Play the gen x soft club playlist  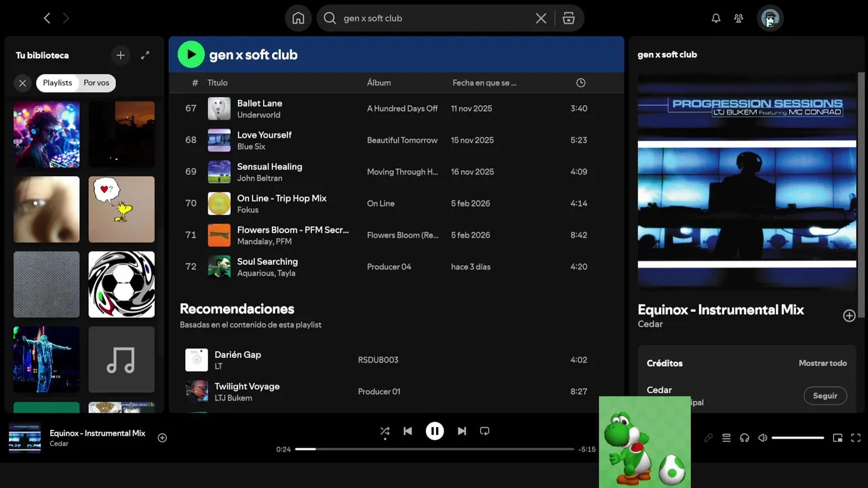tap(191, 54)
